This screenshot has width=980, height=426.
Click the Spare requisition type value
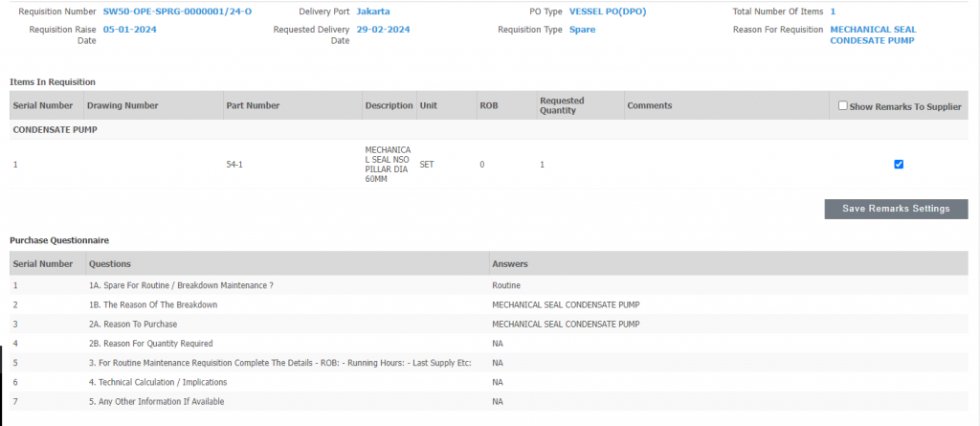click(582, 30)
